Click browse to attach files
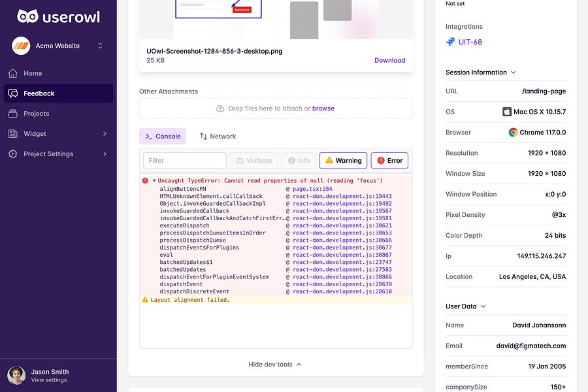Screen dimensions: 588x392 click(323, 108)
